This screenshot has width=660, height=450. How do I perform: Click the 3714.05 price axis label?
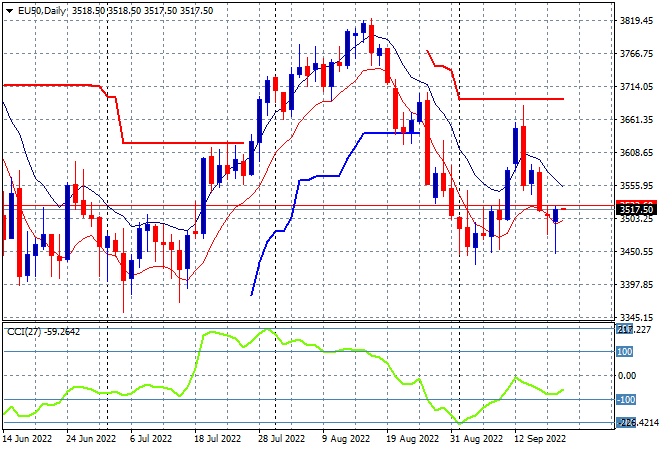[636, 86]
